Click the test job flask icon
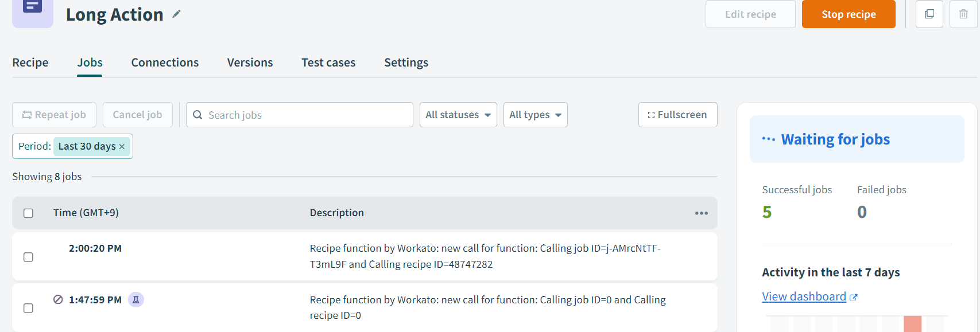 pyautogui.click(x=136, y=300)
